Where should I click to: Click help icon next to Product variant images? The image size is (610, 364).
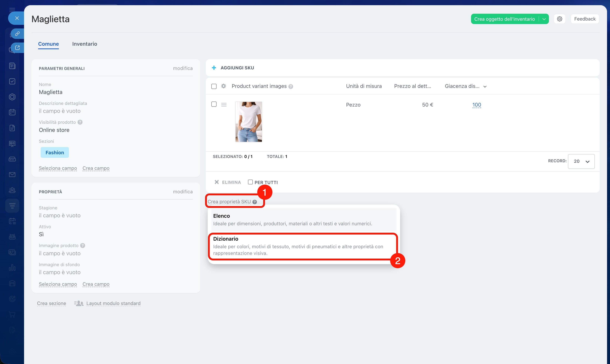[291, 87]
